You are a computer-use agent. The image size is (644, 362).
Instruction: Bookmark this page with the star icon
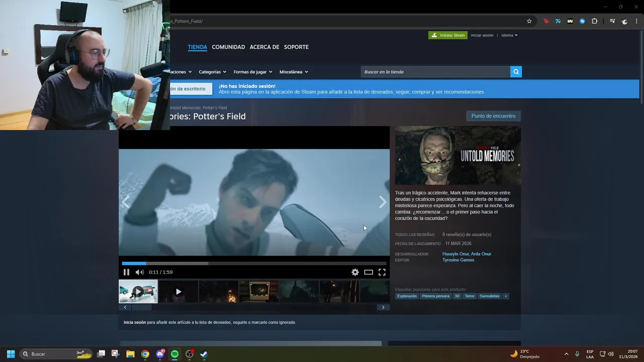(529, 21)
